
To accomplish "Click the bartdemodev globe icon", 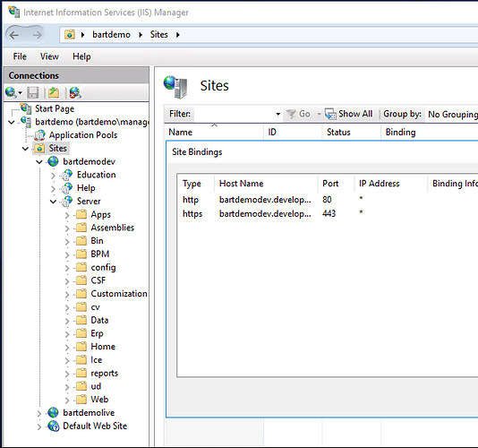I will pyautogui.click(x=53, y=161).
